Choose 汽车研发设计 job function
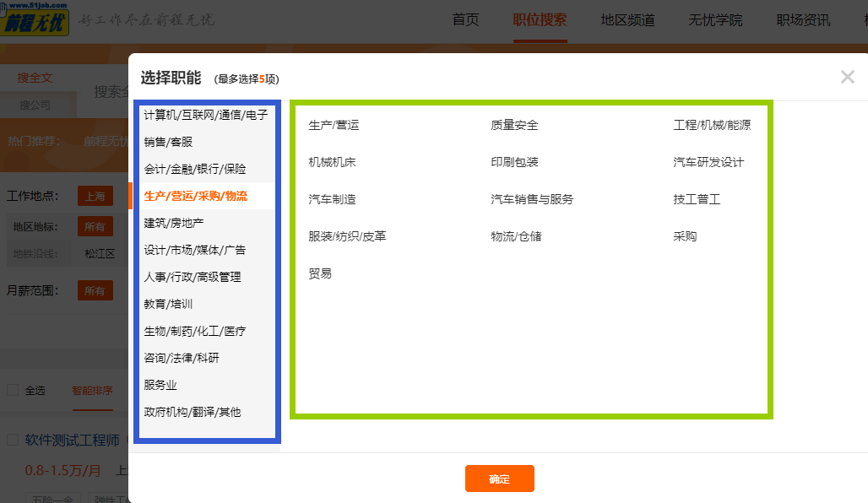Screen dimensions: 868x503 [708, 162]
